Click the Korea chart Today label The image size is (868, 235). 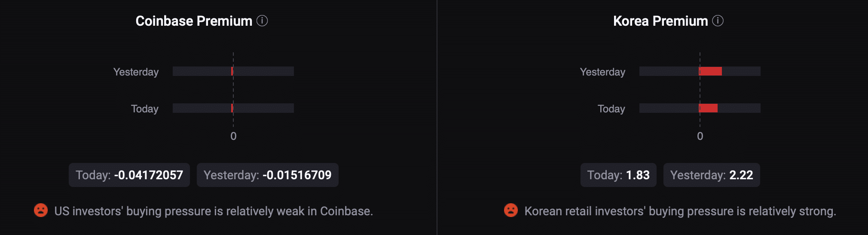coord(611,109)
